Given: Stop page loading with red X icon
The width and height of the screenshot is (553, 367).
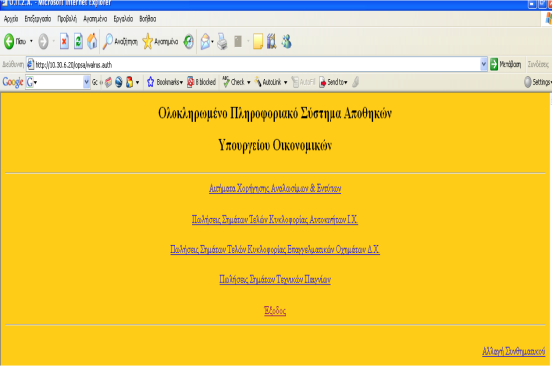Looking at the screenshot, I should point(64,42).
